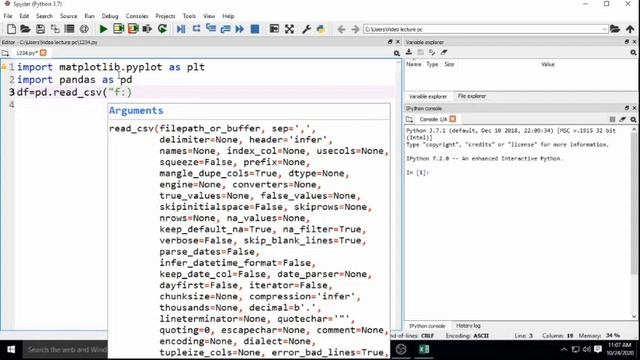Switch to the Variable explorer tab
The height and width of the screenshot is (360, 640).
point(428,96)
